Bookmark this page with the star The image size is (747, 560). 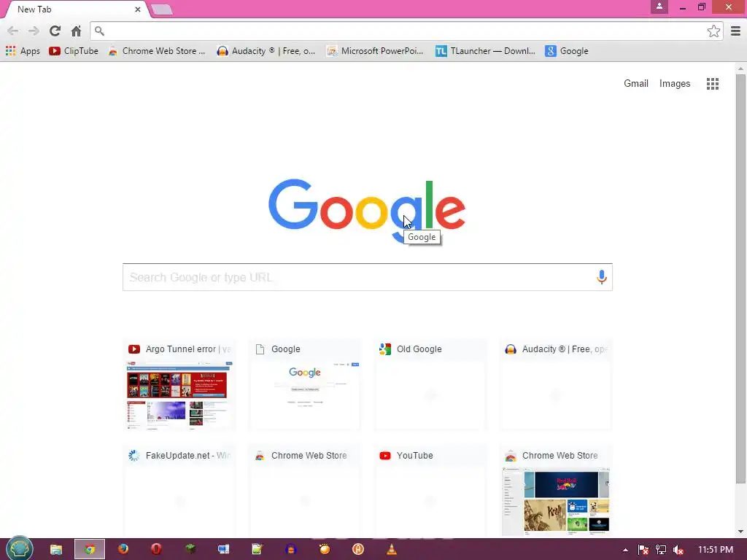pyautogui.click(x=713, y=31)
